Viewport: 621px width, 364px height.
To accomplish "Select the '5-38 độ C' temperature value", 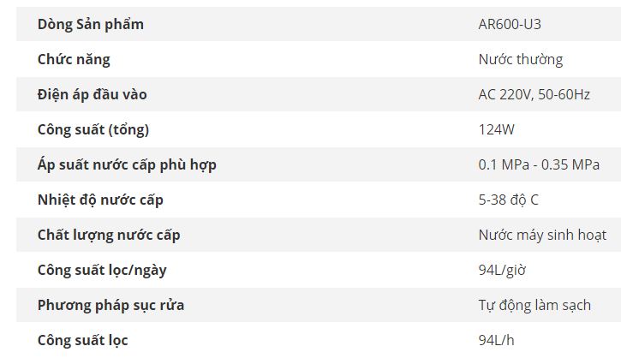I will (x=508, y=200).
